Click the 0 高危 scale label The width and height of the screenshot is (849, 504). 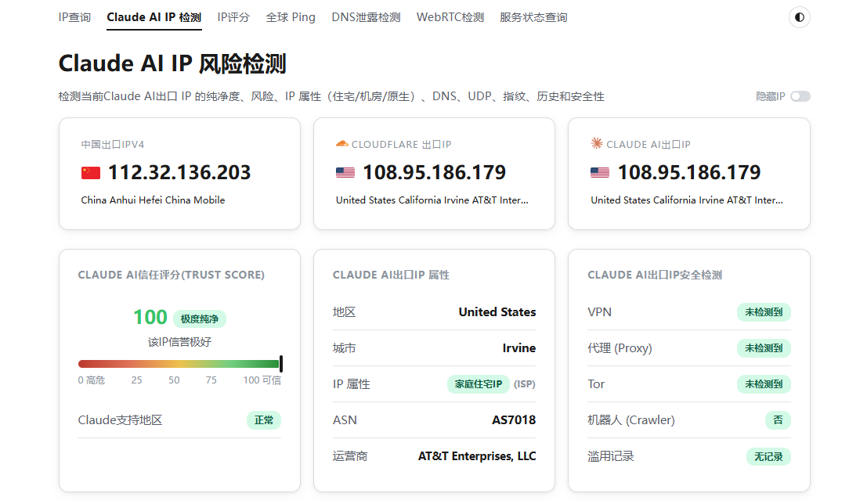coord(91,380)
